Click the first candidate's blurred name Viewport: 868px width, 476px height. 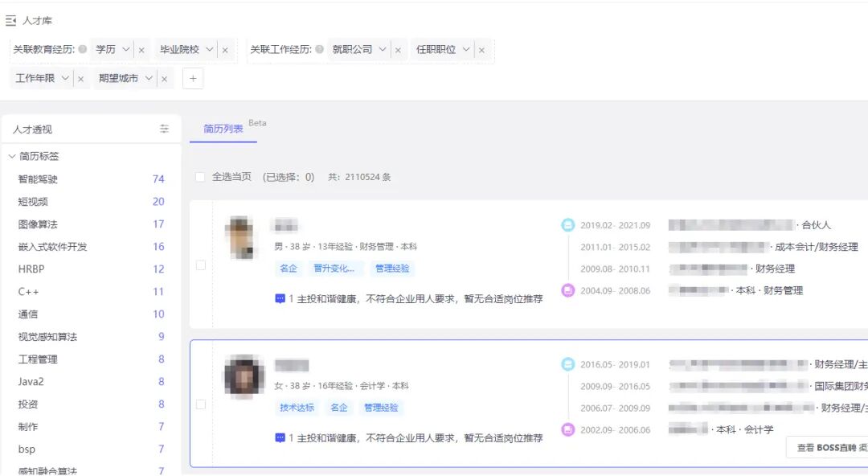pyautogui.click(x=285, y=225)
